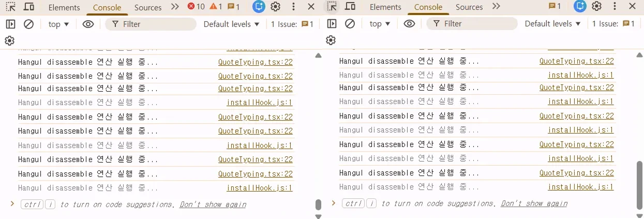Click 'Don't show again' in left console
644x219 pixels.
point(213,205)
